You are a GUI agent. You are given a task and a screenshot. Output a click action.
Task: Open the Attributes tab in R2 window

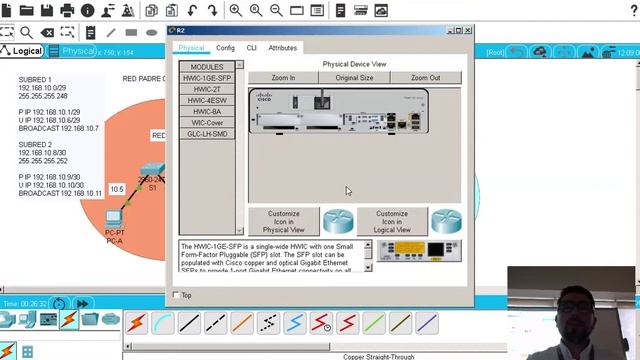[282, 48]
